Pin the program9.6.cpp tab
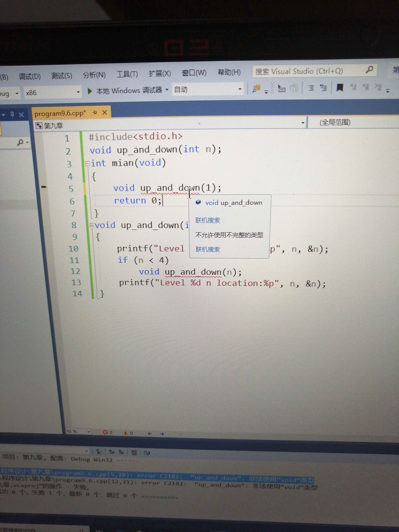The image size is (399, 532). [95, 112]
